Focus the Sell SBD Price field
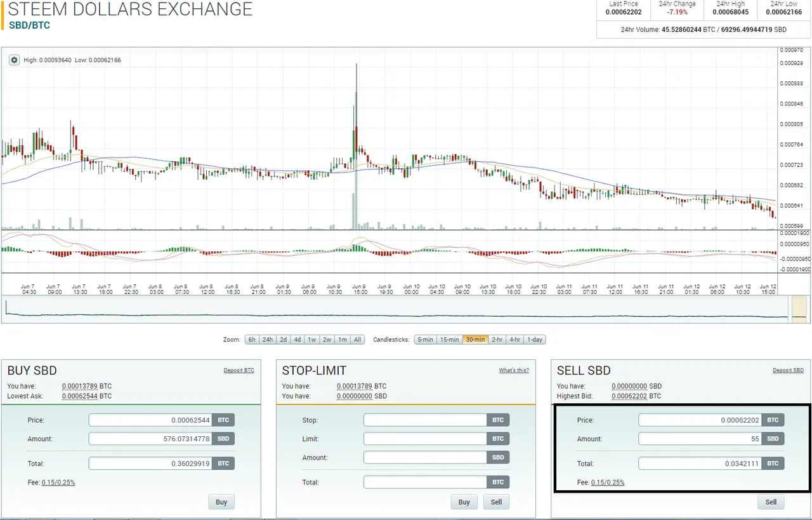 tap(700, 420)
